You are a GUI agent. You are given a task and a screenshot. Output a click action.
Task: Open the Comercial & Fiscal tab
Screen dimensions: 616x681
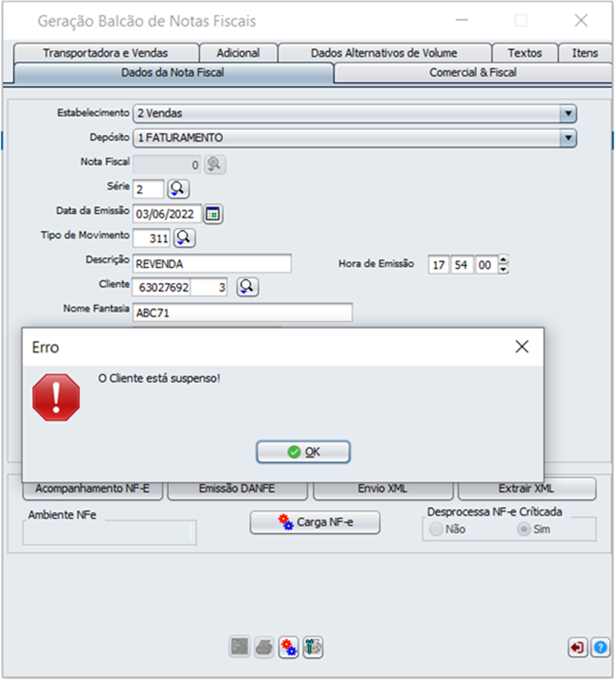pyautogui.click(x=473, y=73)
